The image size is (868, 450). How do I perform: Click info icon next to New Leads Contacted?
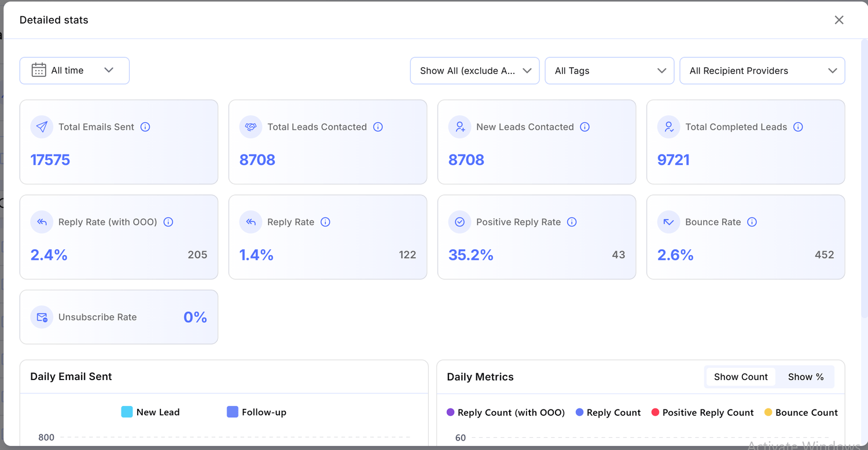point(585,127)
